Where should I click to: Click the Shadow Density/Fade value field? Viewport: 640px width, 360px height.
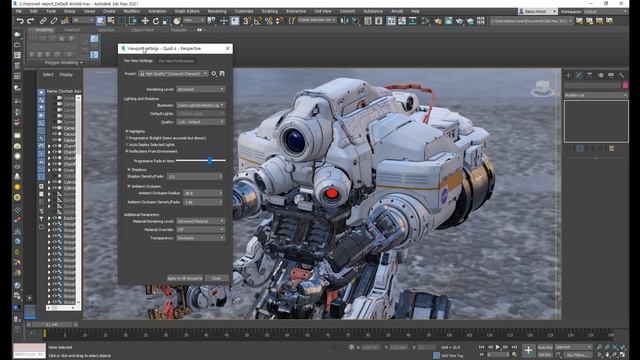pos(195,176)
